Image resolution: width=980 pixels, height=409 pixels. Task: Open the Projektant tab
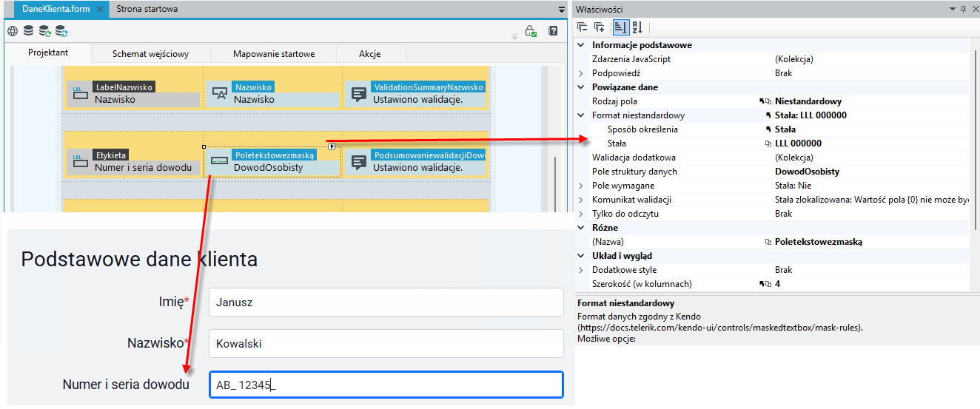(x=48, y=53)
